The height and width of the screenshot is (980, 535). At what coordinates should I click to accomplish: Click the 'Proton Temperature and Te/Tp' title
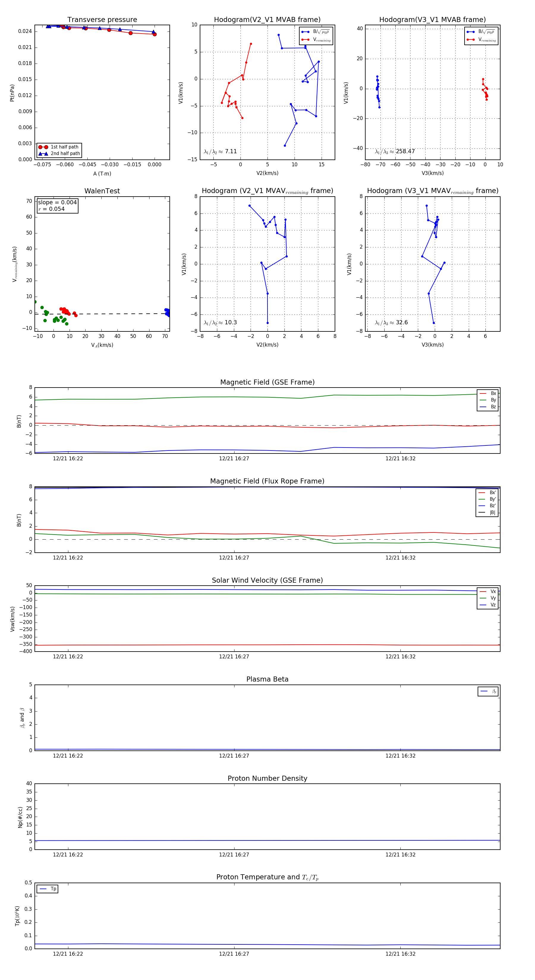(x=267, y=877)
